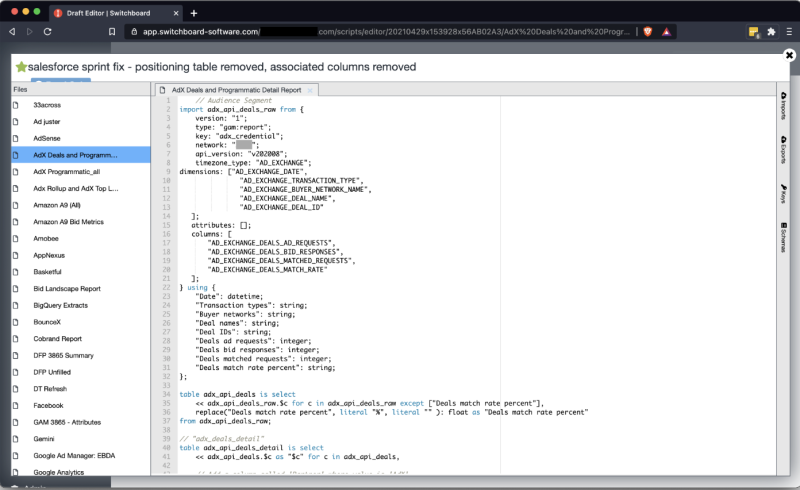Open the Ad juster file
Screen dimensions: 800x490
pyautogui.click(x=81, y=121)
